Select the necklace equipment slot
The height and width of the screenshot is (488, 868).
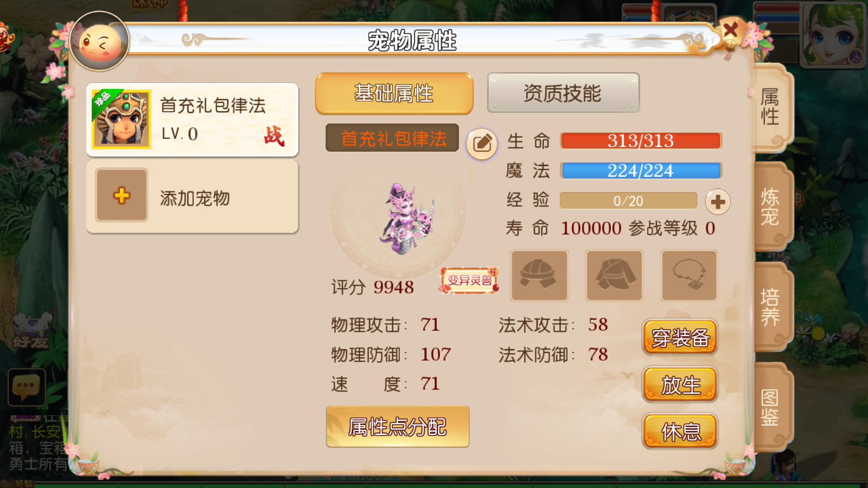(689, 275)
